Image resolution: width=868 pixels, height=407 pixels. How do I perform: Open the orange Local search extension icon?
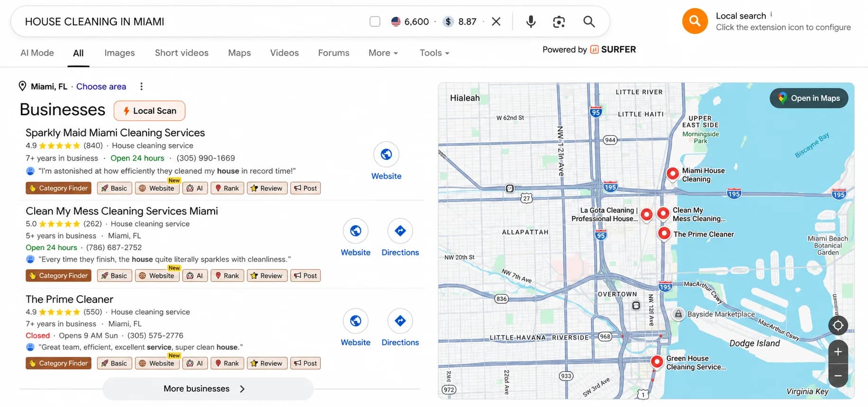tap(695, 21)
